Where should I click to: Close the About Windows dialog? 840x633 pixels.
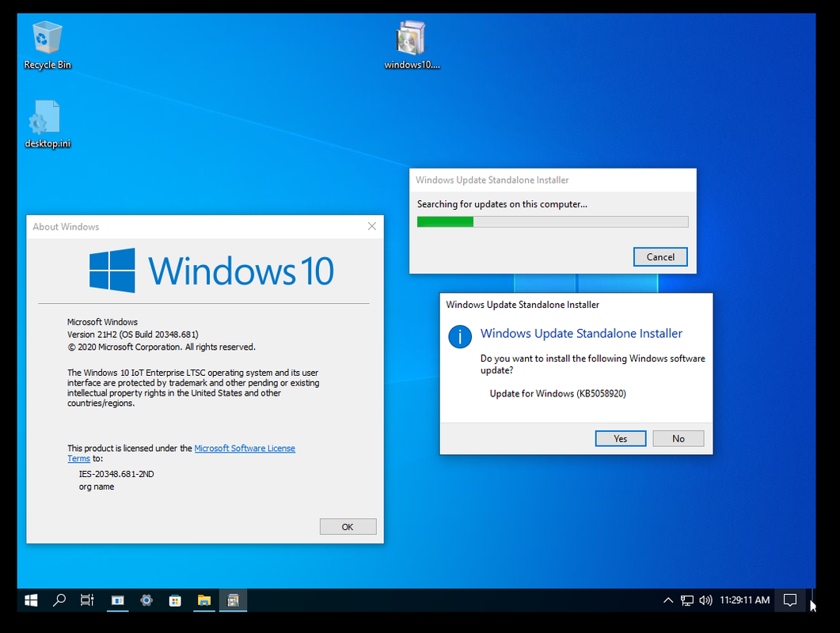pos(372,226)
